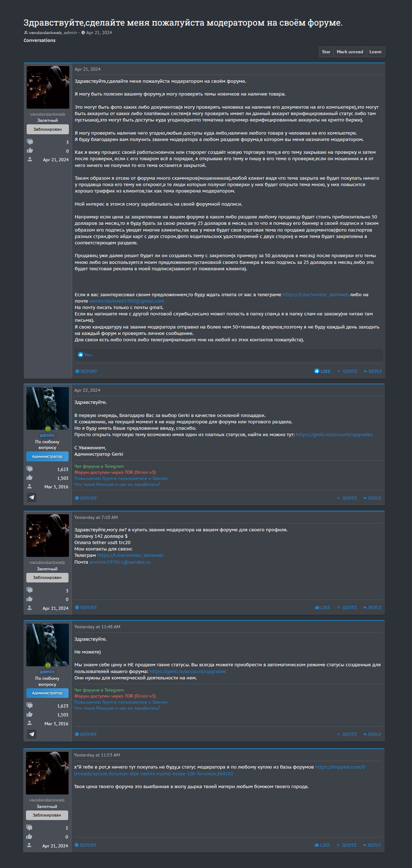
Task: Open the vendordarkweb1990 gmail address link
Action: coord(126,301)
